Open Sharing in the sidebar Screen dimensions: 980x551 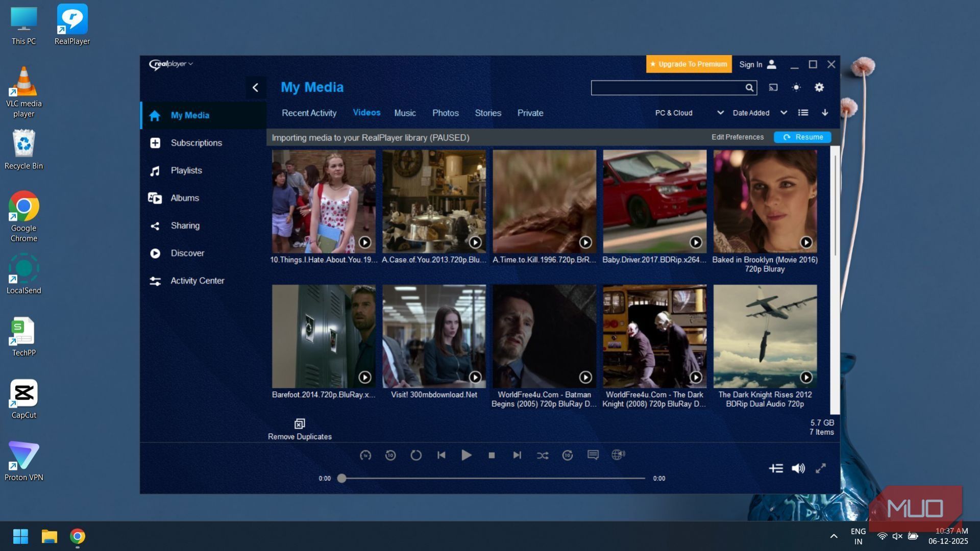[x=203, y=226]
